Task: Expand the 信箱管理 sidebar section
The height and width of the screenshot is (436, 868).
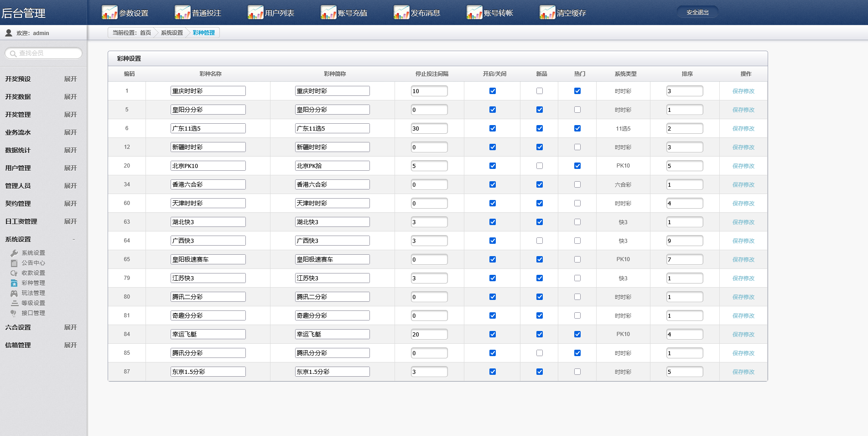Action: pyautogui.click(x=70, y=345)
